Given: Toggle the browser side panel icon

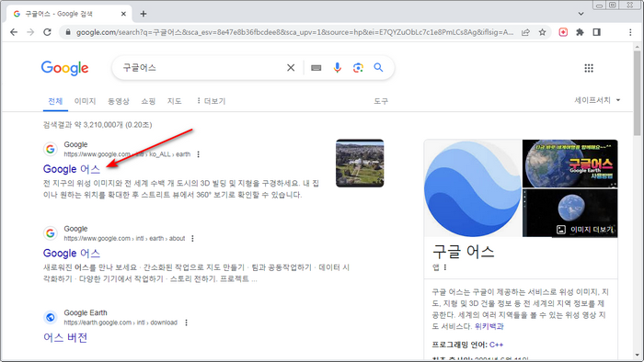Looking at the screenshot, I should [597, 32].
